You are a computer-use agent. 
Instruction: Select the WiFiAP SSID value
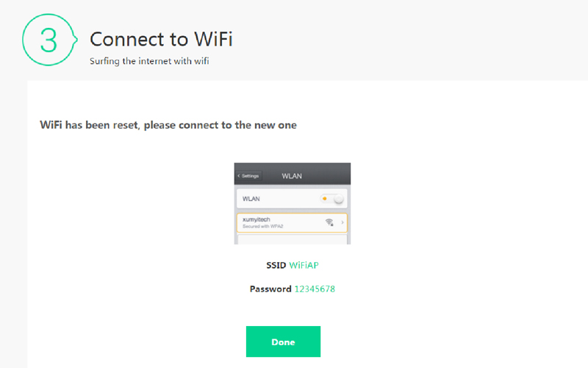304,266
